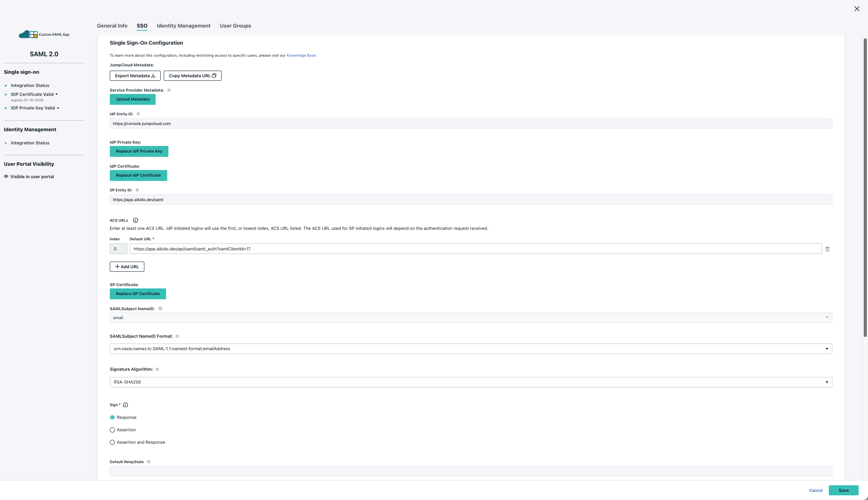Click the SP Entity ID input field
Image resolution: width=868 pixels, height=500 pixels.
coord(471,200)
